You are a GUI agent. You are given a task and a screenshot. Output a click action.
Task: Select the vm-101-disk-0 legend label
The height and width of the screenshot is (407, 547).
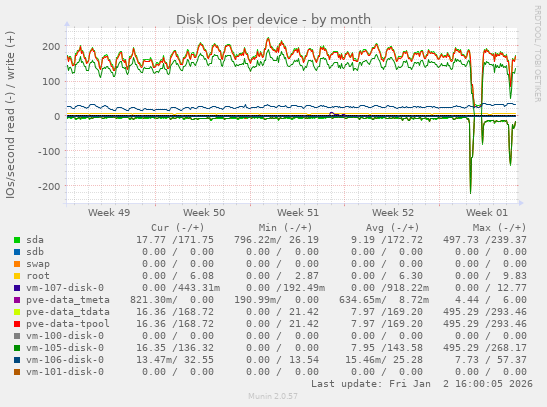(65, 372)
